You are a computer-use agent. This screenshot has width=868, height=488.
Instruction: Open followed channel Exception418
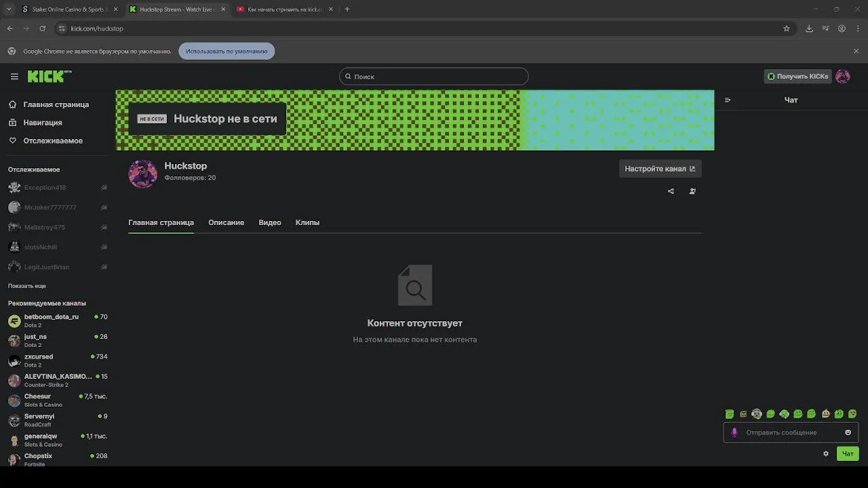pos(58,188)
